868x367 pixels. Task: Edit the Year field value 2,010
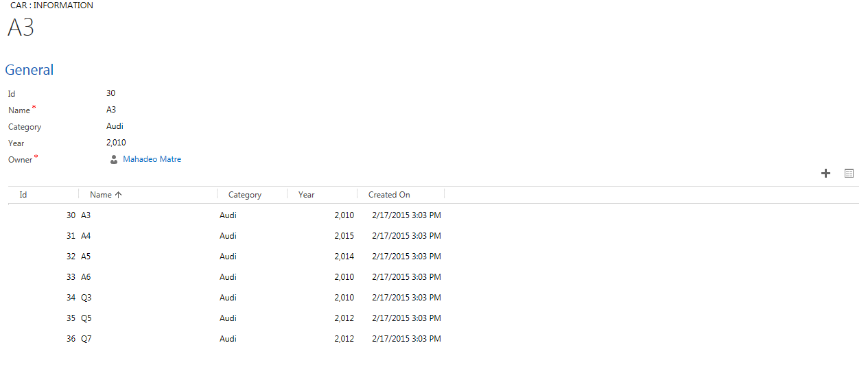(x=116, y=143)
